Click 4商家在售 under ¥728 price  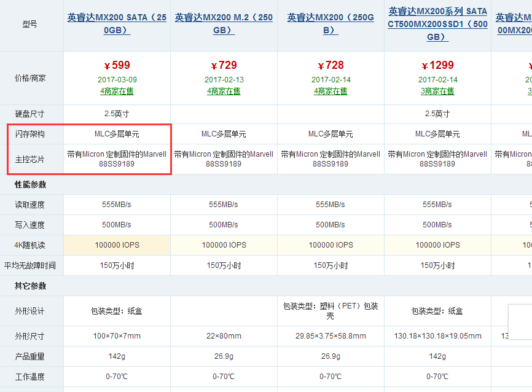(x=331, y=92)
